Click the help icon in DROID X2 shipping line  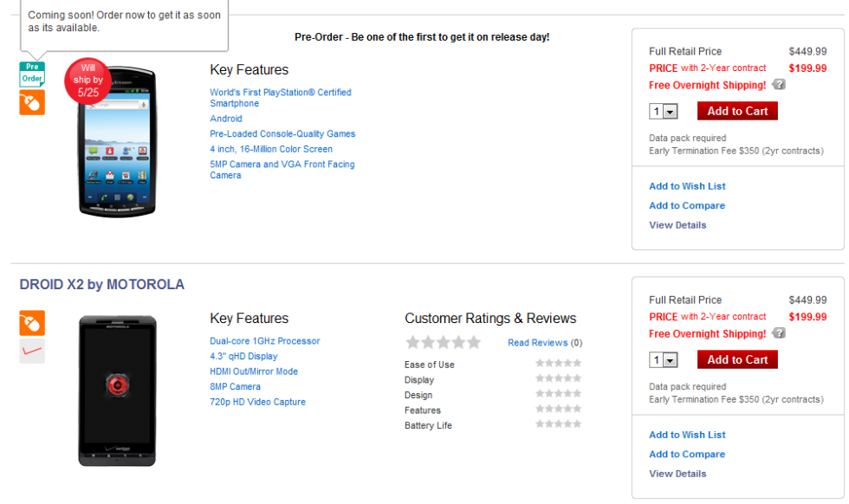click(x=779, y=333)
